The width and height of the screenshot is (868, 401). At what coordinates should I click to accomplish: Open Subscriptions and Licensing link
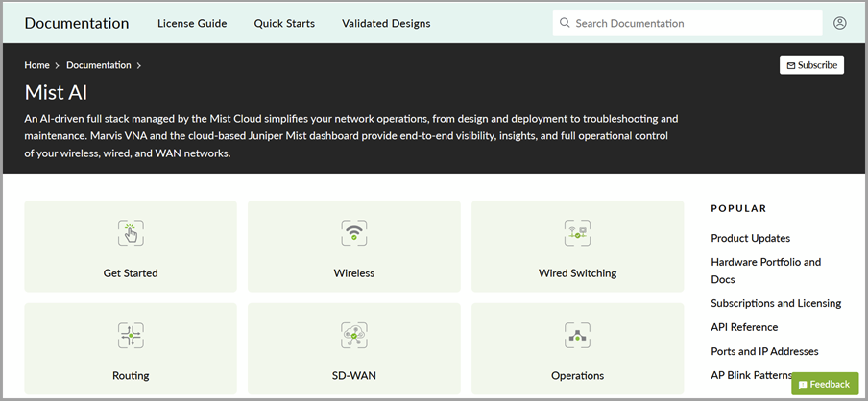(x=776, y=303)
